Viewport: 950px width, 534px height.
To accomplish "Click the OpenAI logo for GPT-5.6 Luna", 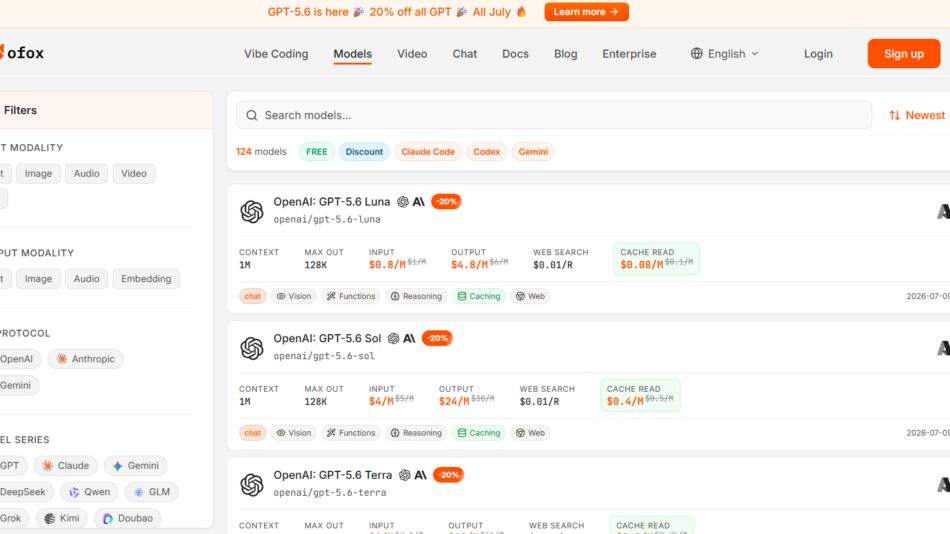I will 251,212.
